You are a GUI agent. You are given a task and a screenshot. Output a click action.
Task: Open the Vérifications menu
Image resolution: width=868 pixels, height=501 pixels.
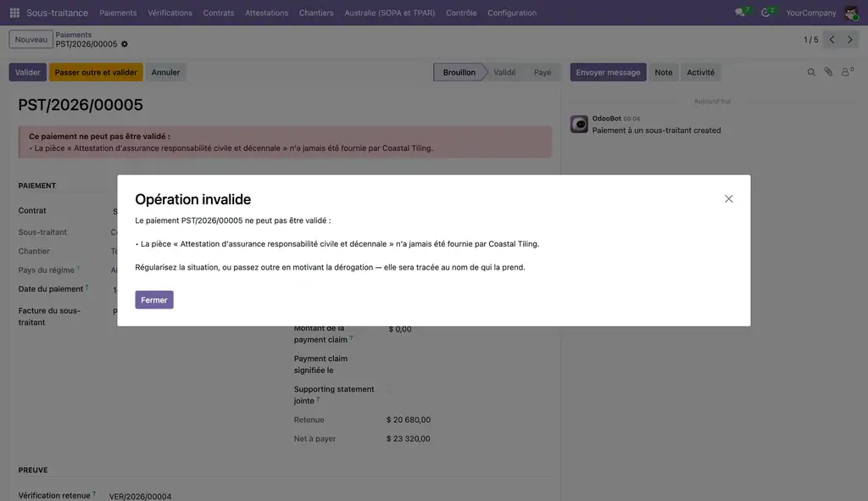[x=170, y=13]
